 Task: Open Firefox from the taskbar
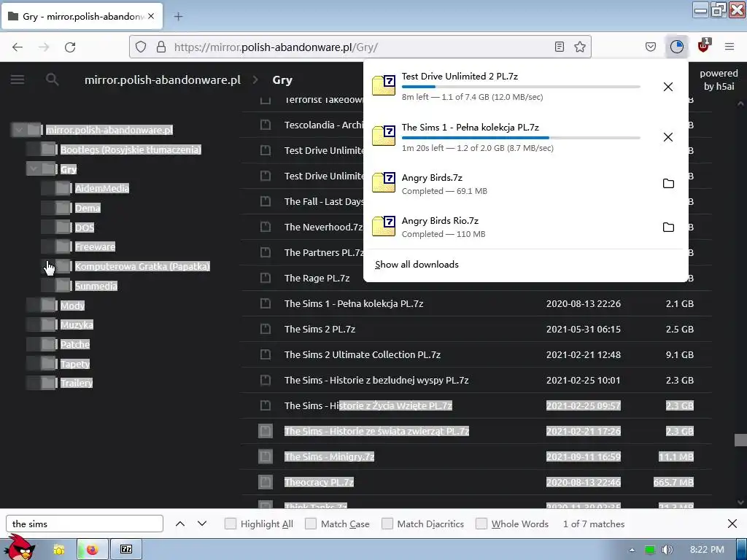[92, 550]
